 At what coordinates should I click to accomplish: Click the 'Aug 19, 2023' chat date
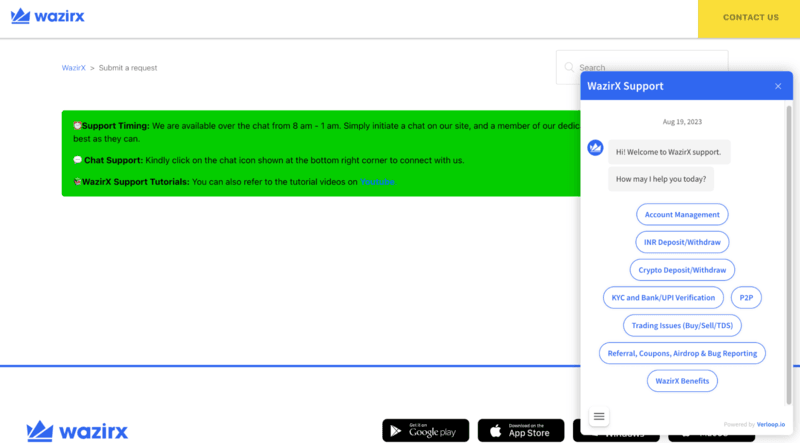click(x=682, y=122)
